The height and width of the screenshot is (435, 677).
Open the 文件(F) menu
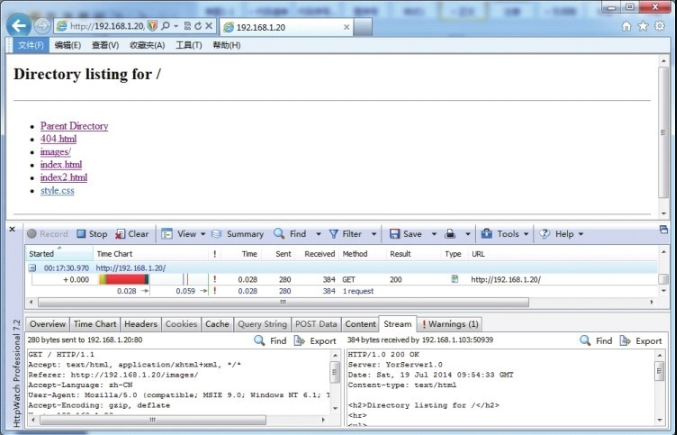(31, 45)
